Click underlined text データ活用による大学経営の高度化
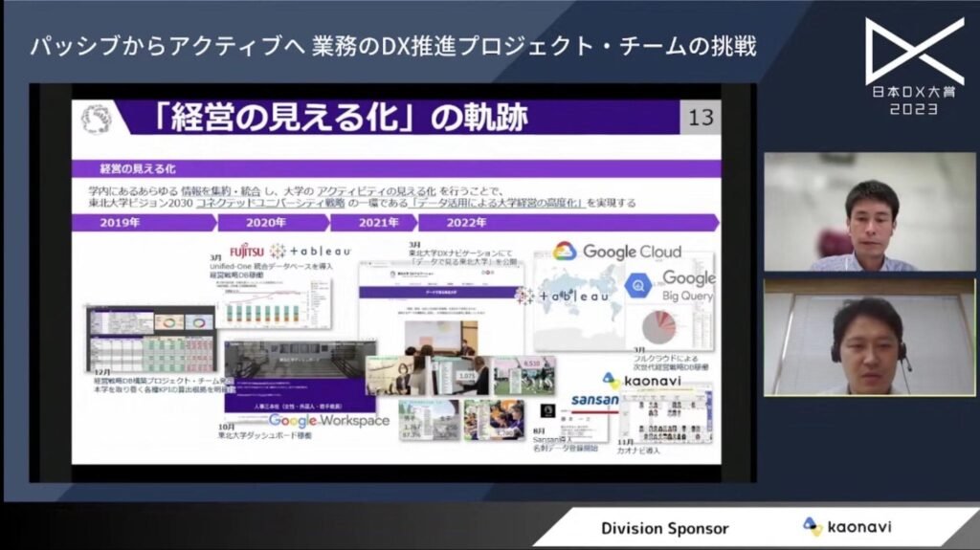This screenshot has height=550, width=980. (498, 203)
